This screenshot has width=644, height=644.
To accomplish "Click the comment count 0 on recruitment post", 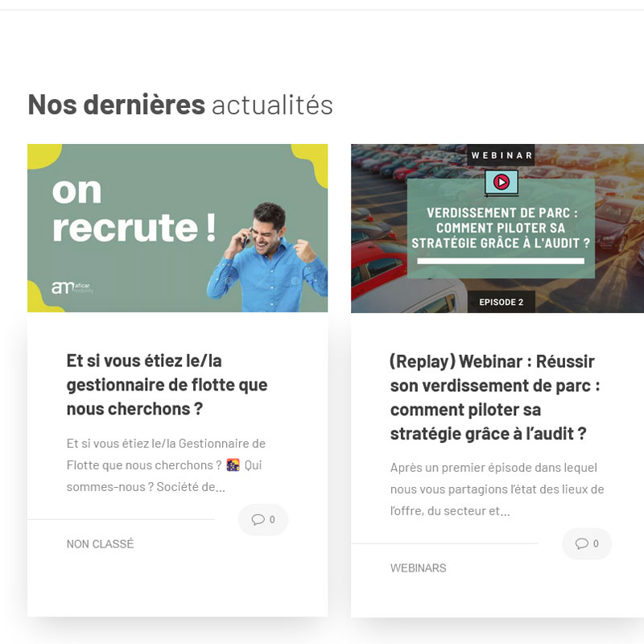I will [x=272, y=519].
